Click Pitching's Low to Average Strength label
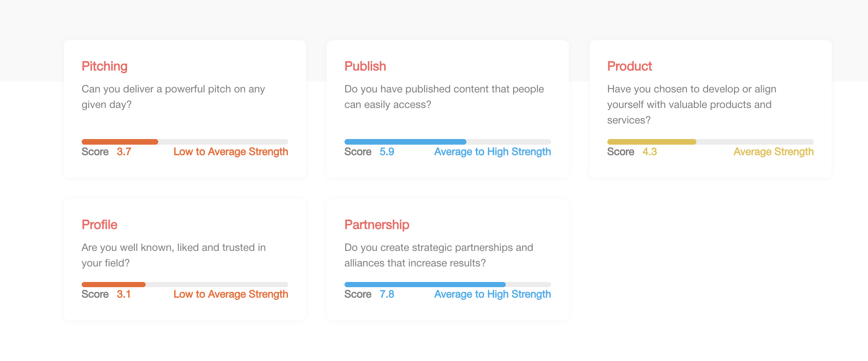868x361 pixels. 230,152
